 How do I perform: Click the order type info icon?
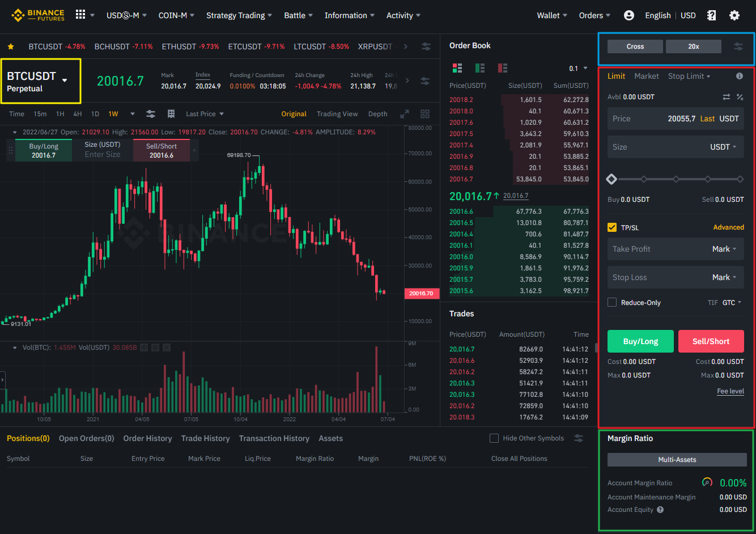740,76
